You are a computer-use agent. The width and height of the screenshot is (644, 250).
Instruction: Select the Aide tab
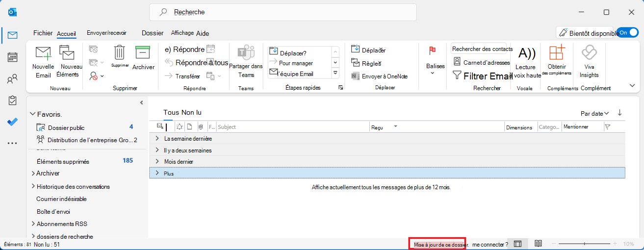(x=203, y=33)
